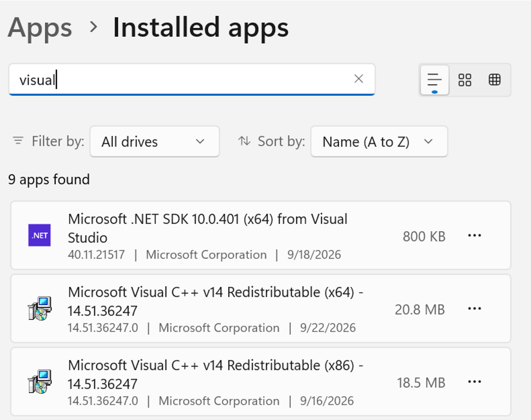This screenshot has height=420, width=531.
Task: Click install date 9/22/2026
Action: (x=328, y=328)
